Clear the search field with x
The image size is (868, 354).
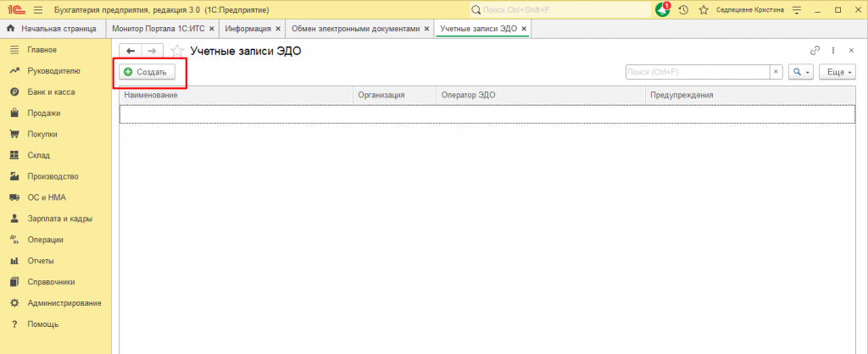pyautogui.click(x=776, y=72)
